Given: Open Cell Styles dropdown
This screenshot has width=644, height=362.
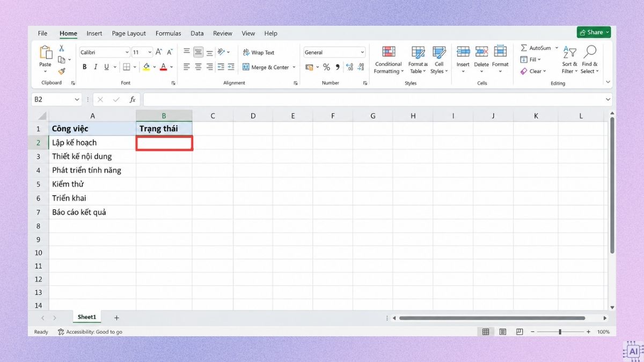Looking at the screenshot, I should [x=439, y=60].
